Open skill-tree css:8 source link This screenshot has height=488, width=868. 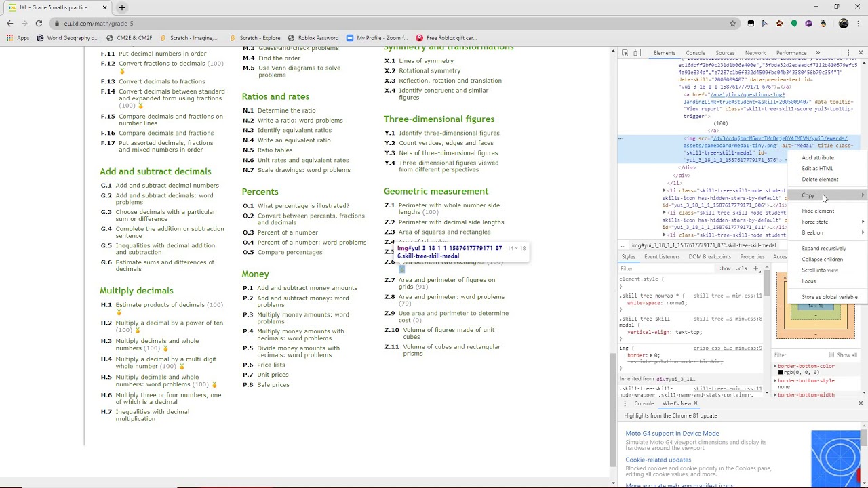click(728, 319)
